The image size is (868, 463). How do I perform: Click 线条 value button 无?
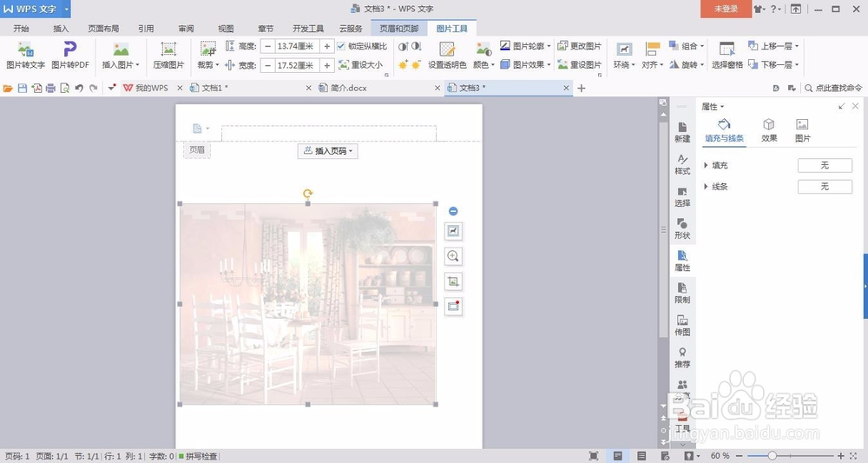coord(825,187)
